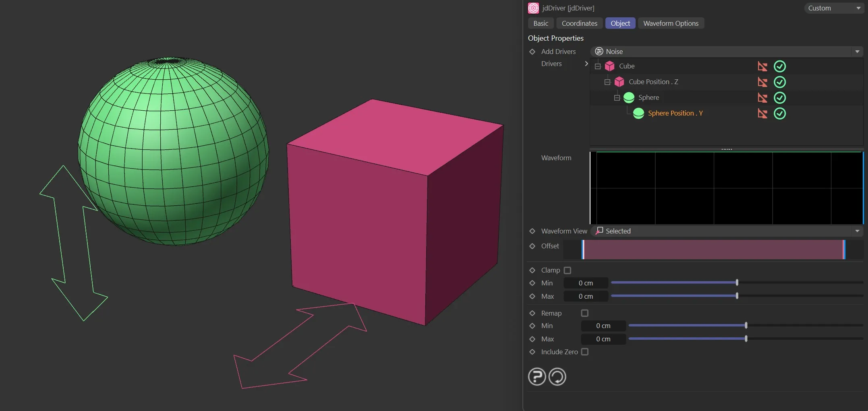Collapse the Cube driver tree entry
Screen dimensions: 868x411
598,66
